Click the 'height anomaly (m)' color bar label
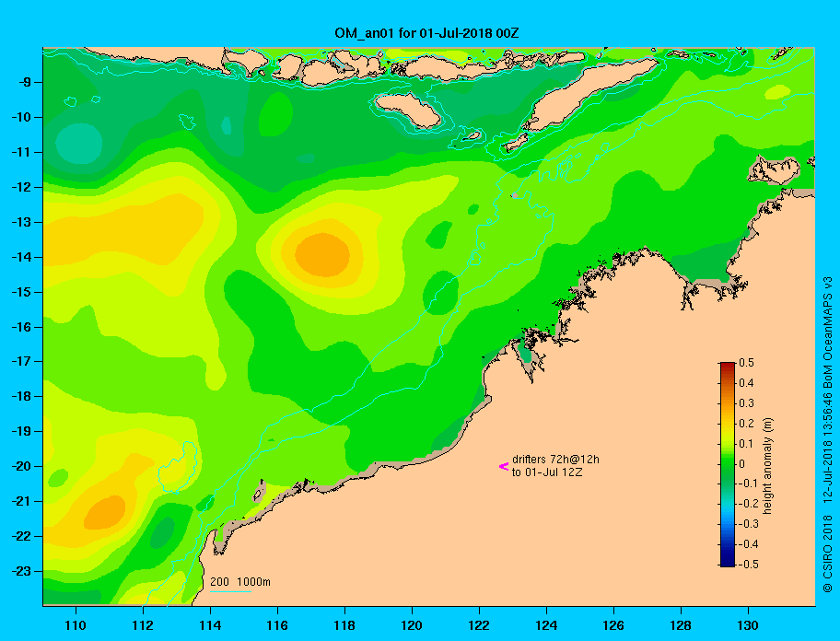Screen dimensions: 840x641 coord(767,466)
